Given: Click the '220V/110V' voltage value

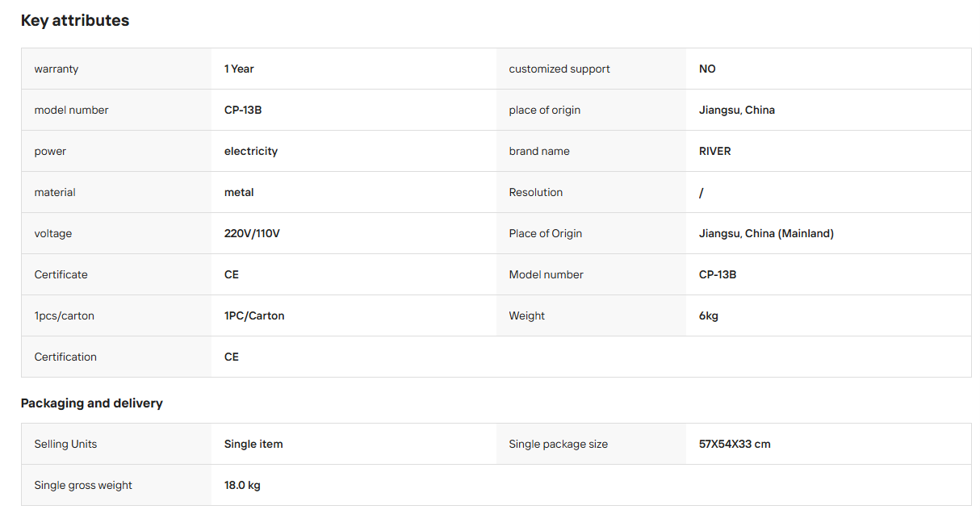Looking at the screenshot, I should click(x=252, y=233).
